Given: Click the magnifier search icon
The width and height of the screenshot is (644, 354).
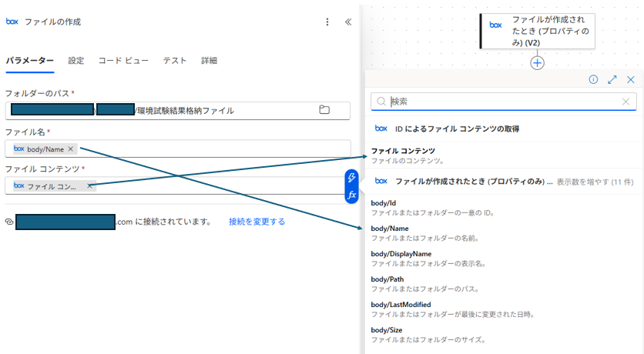Looking at the screenshot, I should (381, 102).
